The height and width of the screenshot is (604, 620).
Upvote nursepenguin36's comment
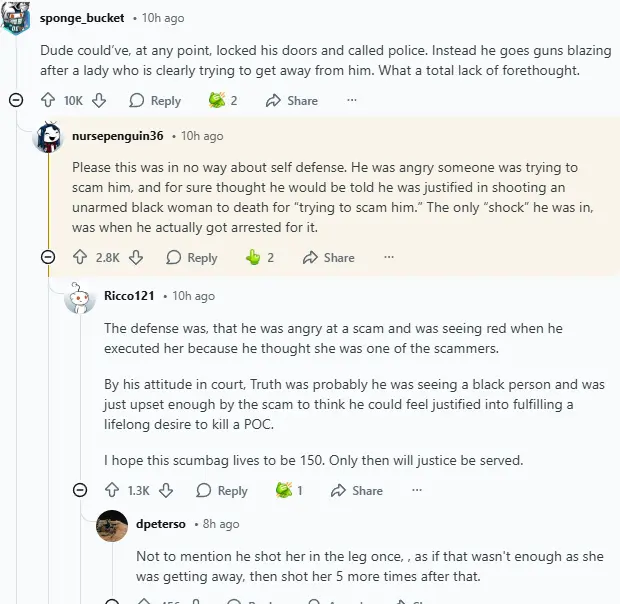tap(79, 257)
